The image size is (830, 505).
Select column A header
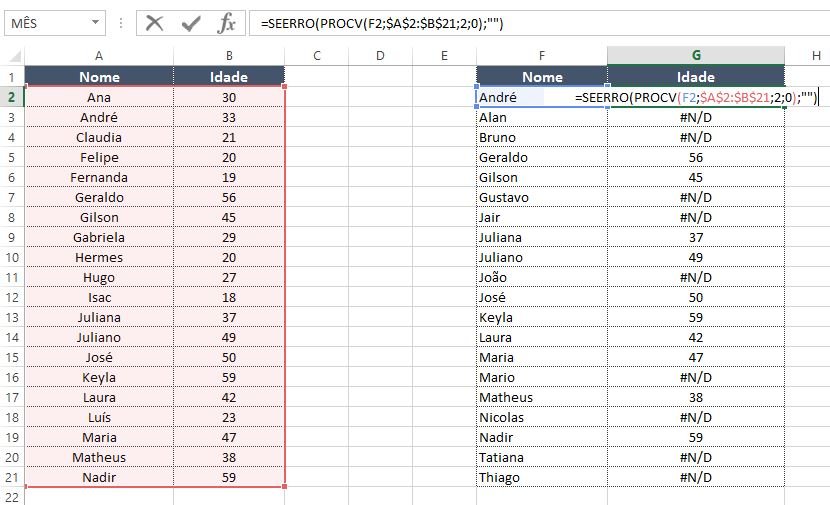(99, 56)
